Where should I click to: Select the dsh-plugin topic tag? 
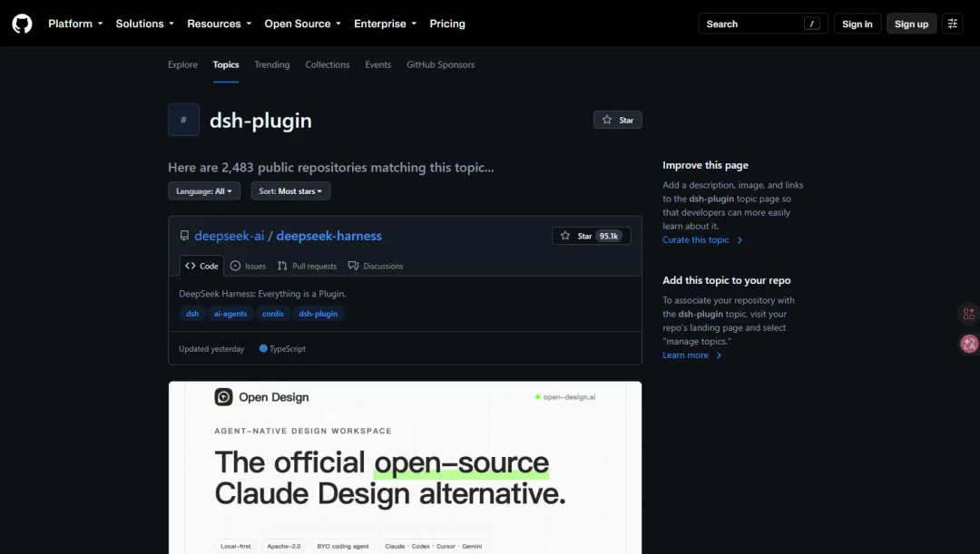click(x=318, y=314)
